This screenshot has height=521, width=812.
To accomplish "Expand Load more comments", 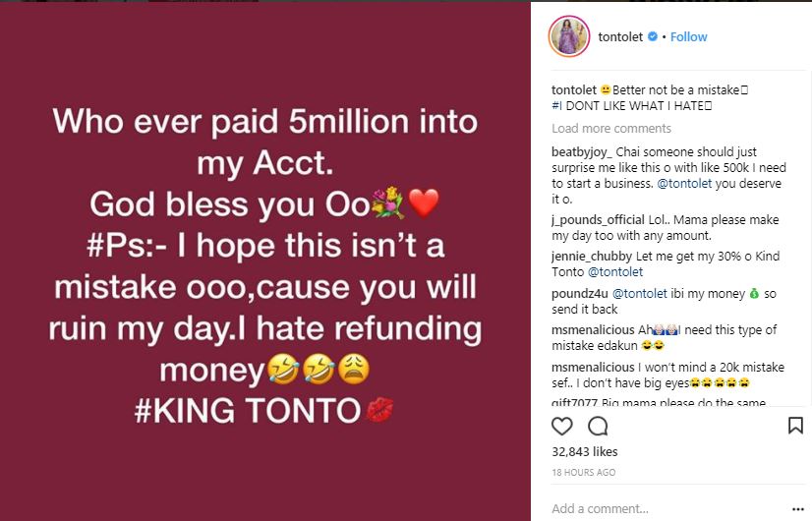I will (x=611, y=129).
